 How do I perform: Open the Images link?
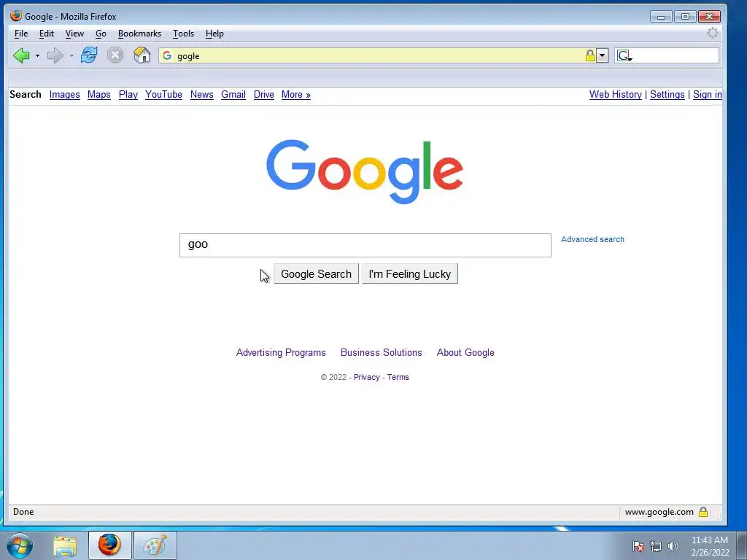(x=65, y=95)
